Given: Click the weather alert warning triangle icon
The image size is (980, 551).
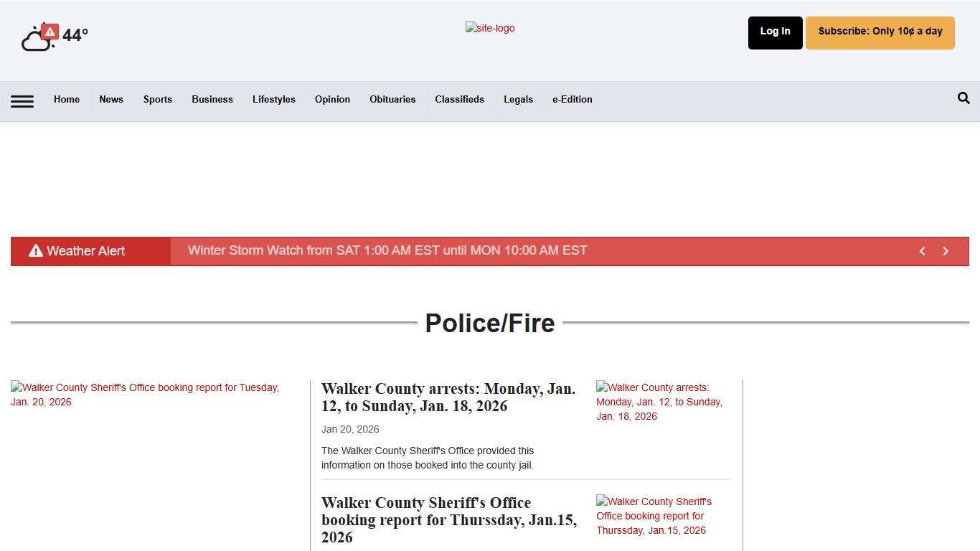Looking at the screenshot, I should (35, 250).
